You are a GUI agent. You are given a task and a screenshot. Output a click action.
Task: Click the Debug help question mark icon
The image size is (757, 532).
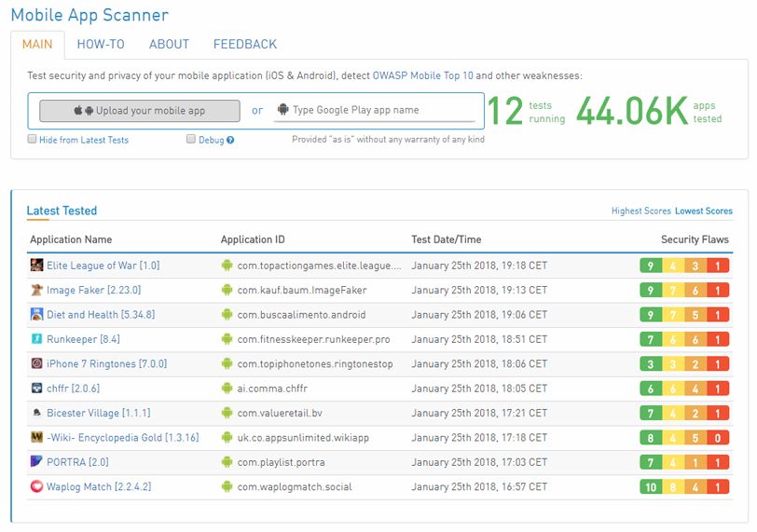(230, 140)
